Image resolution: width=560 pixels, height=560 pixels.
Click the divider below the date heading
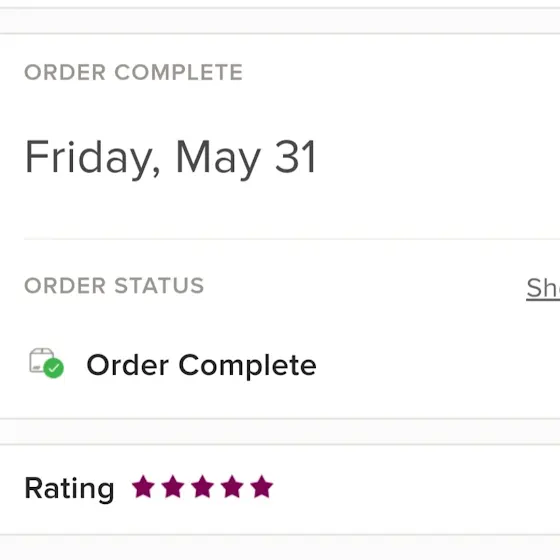(x=292, y=239)
